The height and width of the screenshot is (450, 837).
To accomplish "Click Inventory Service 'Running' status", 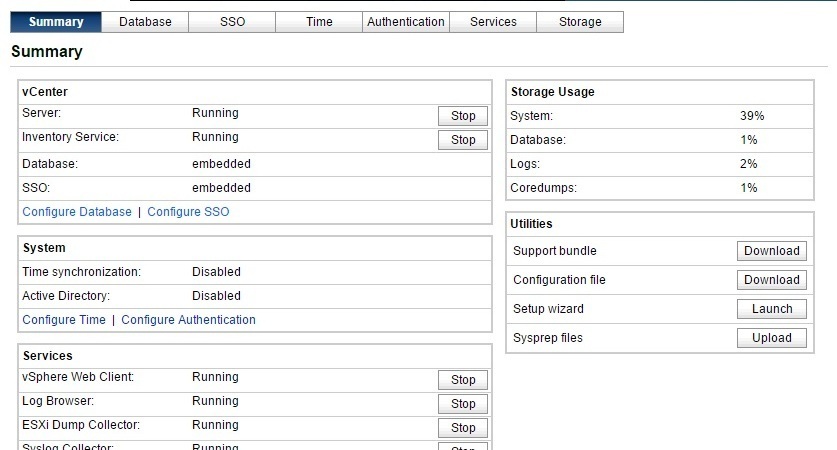I will pyautogui.click(x=216, y=137).
